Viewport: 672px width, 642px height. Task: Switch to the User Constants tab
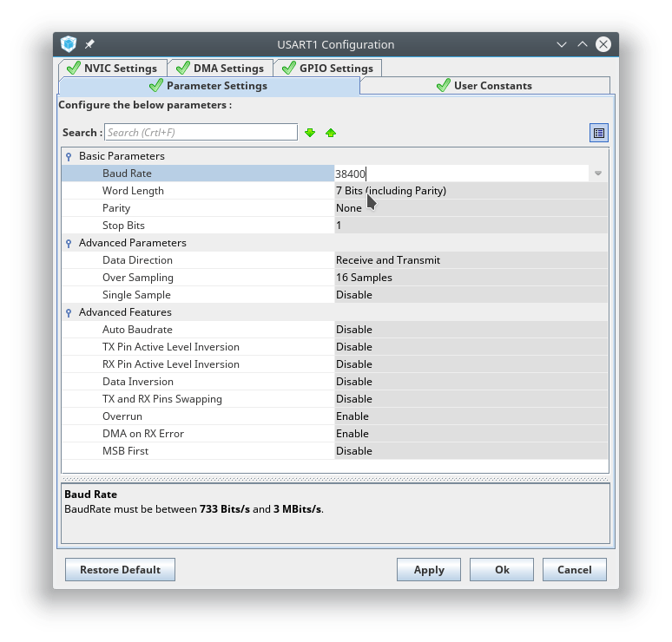(x=484, y=86)
